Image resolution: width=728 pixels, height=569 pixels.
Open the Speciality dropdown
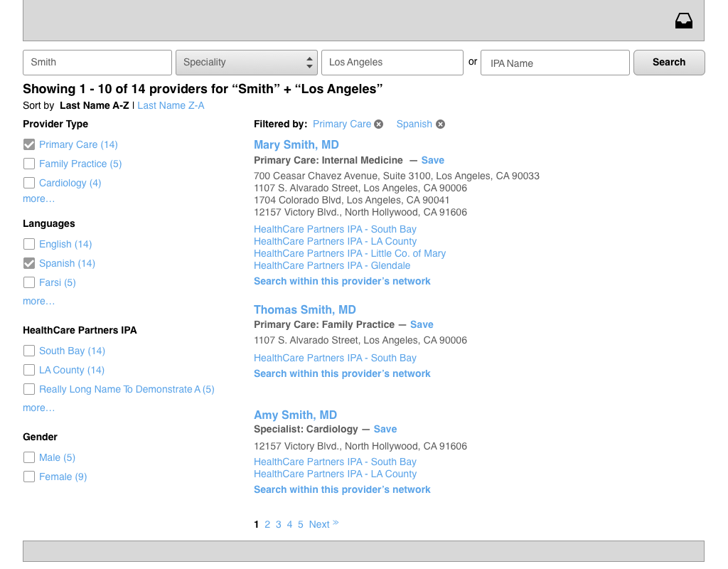click(x=246, y=63)
